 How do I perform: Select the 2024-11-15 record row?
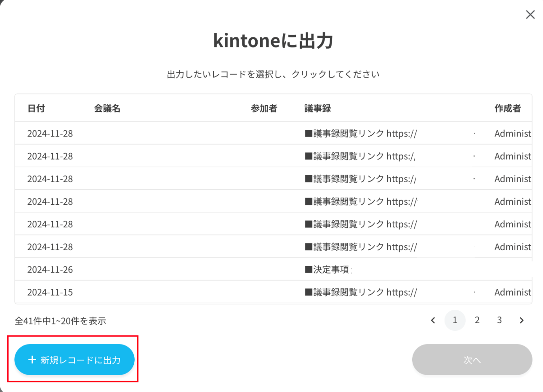273,292
